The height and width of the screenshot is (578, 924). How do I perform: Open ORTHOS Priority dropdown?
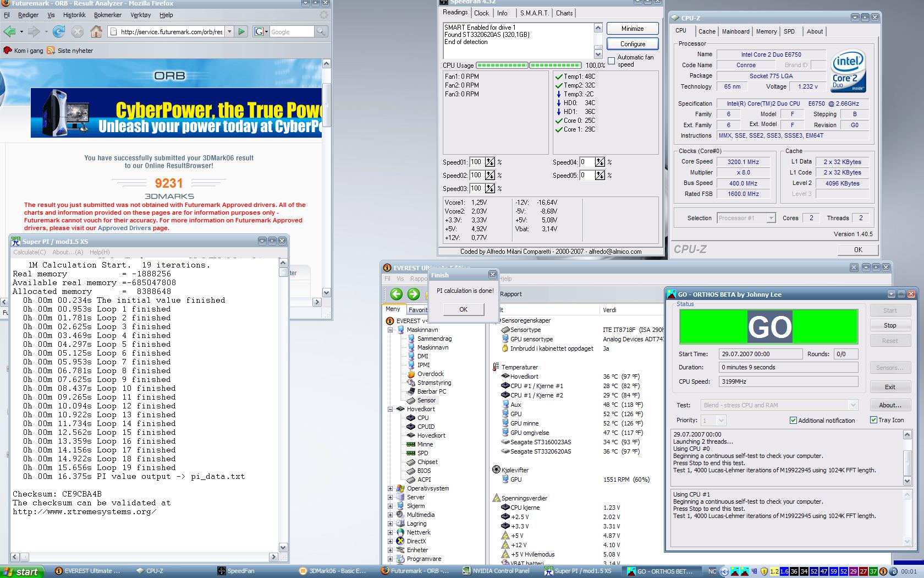pos(722,421)
